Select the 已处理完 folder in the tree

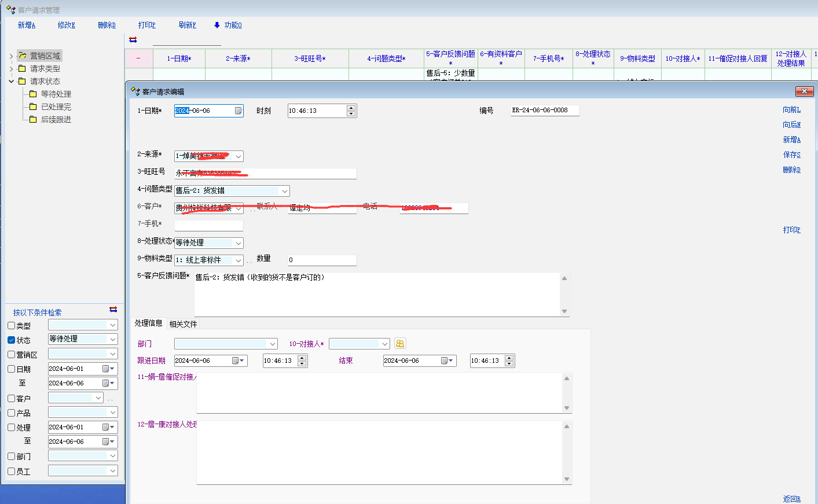(56, 106)
